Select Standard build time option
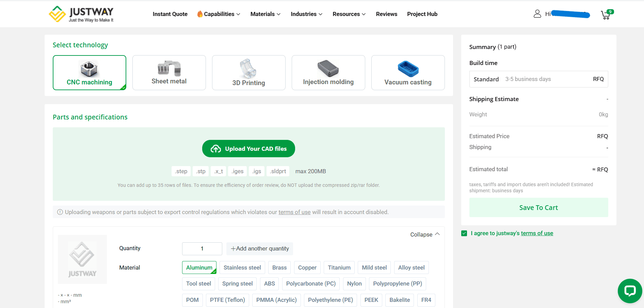Viewport: 644px width, 308px height. (x=539, y=79)
